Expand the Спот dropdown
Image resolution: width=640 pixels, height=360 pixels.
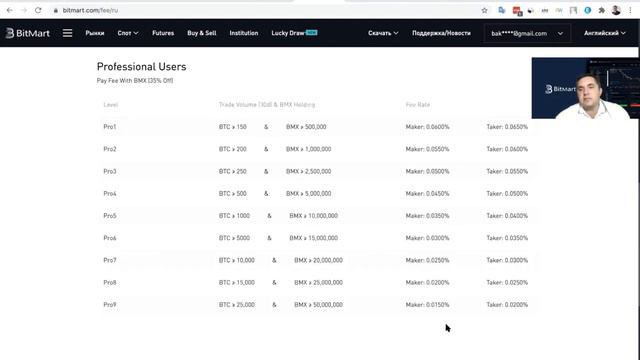click(x=128, y=33)
